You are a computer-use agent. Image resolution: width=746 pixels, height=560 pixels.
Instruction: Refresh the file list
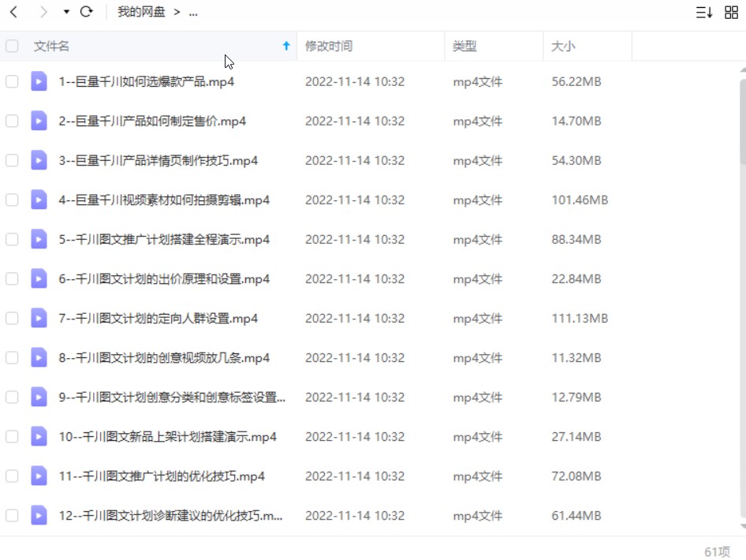pos(86,11)
